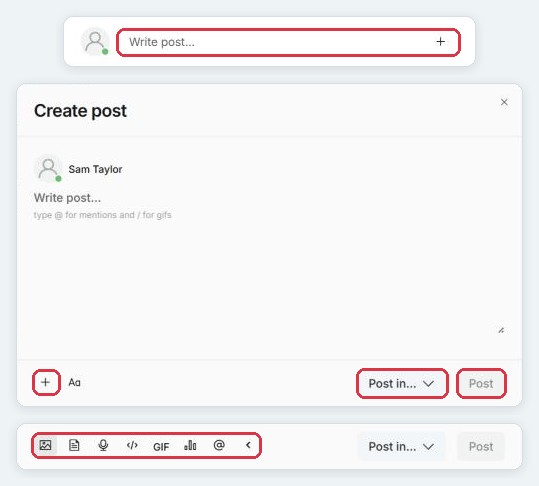This screenshot has height=486, width=539.
Task: Create a poll using bar chart icon
Action: point(190,445)
